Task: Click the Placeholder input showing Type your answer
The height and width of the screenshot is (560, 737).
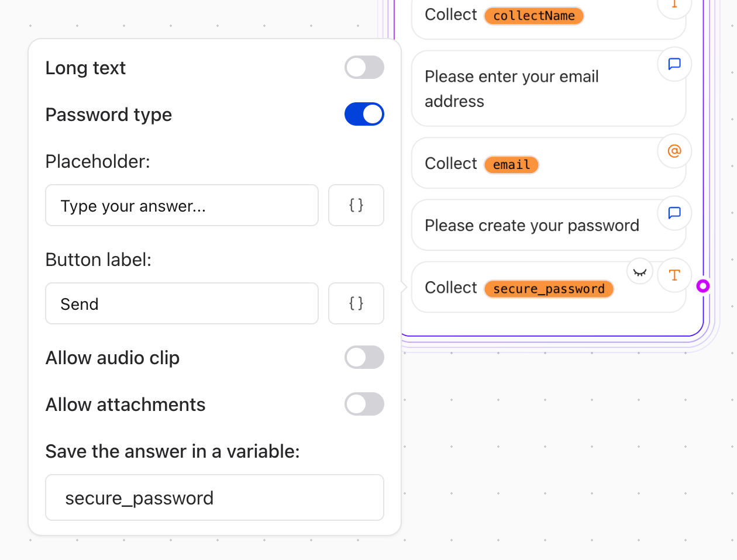Action: point(181,205)
